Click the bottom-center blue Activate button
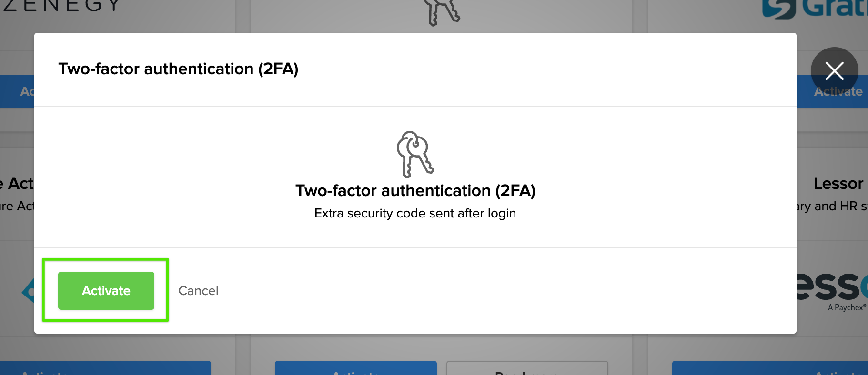 (x=356, y=368)
